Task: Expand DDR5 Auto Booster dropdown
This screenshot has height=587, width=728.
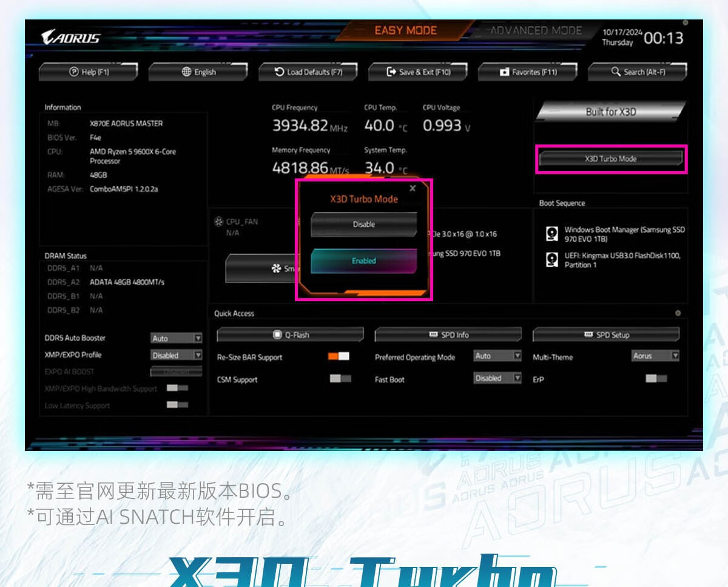Action: tap(177, 338)
